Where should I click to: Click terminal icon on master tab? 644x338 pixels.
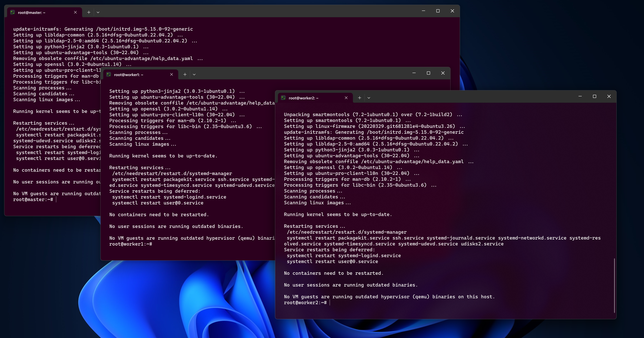click(x=12, y=12)
